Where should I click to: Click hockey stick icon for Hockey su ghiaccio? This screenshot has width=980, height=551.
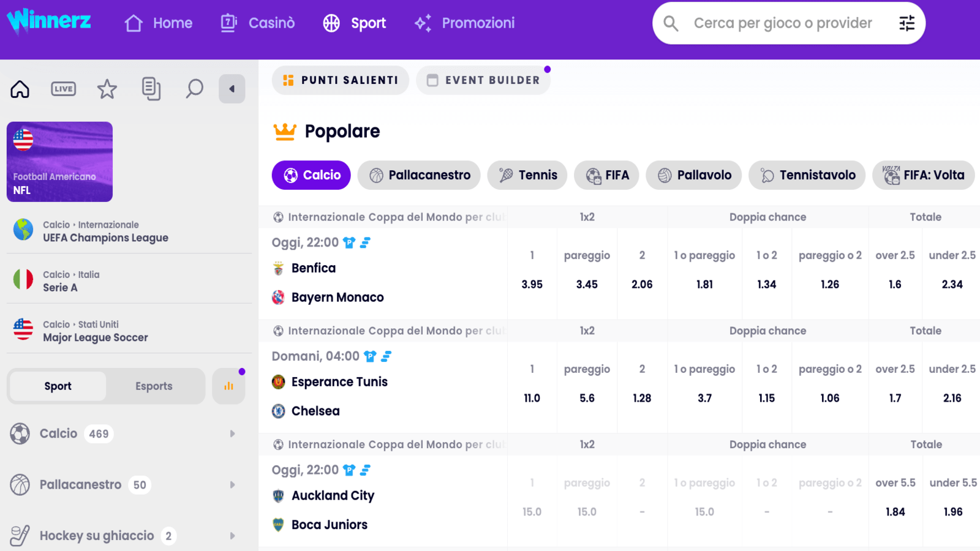[20, 536]
